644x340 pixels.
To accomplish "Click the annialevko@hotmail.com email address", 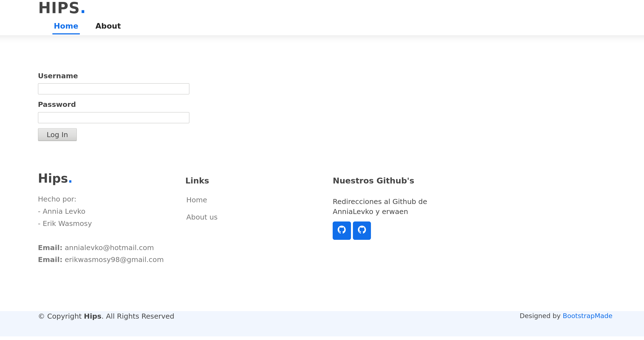I will [109, 248].
